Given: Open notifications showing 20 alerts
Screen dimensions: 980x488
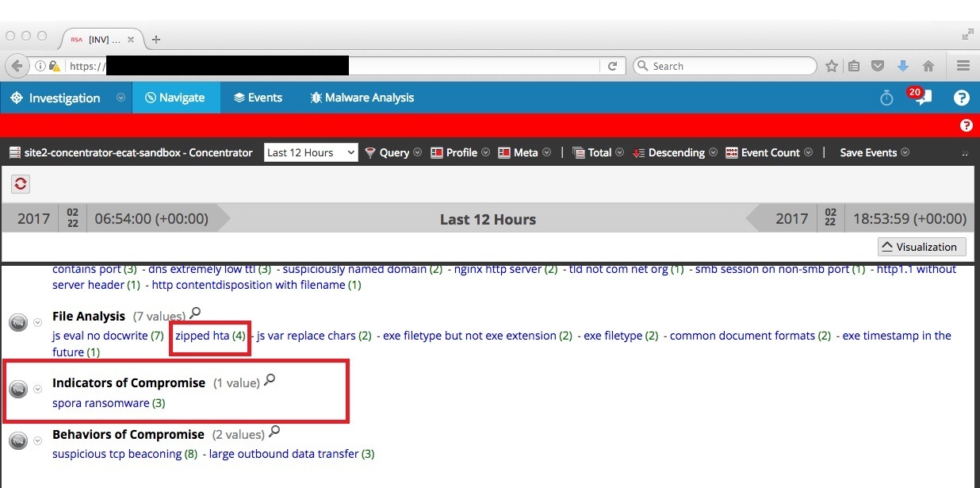Looking at the screenshot, I should tap(921, 98).
